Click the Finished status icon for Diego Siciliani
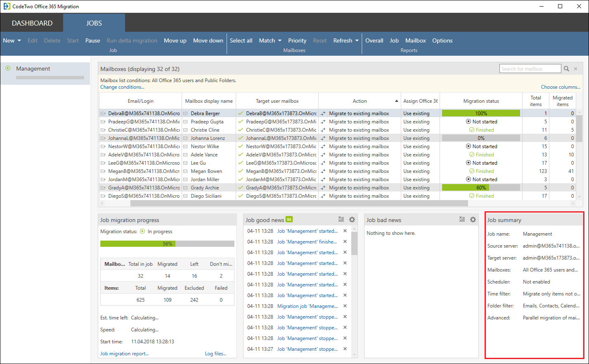Image resolution: width=589 pixels, height=364 pixels. coord(472,196)
